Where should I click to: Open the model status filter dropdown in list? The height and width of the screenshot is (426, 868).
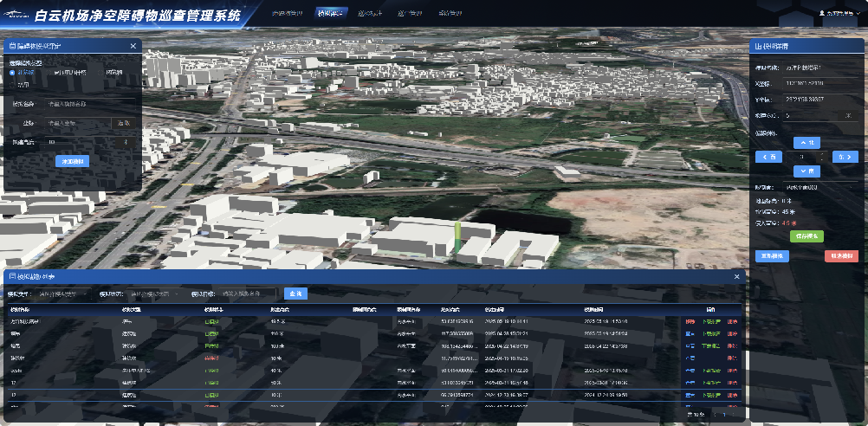[156, 294]
